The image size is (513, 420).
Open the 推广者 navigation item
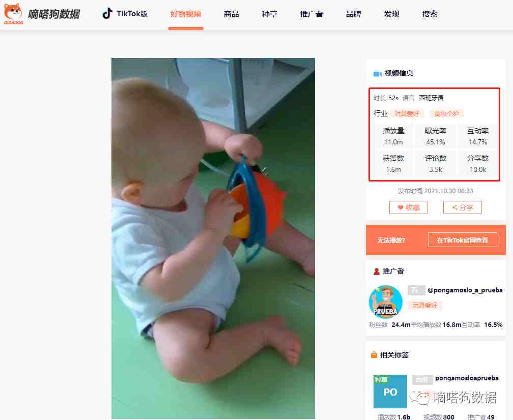point(311,14)
